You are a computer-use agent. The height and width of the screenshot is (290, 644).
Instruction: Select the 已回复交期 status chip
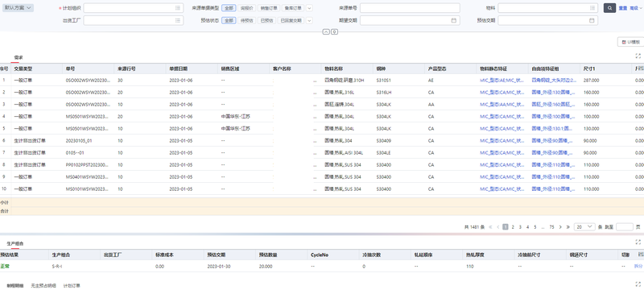pyautogui.click(x=291, y=20)
